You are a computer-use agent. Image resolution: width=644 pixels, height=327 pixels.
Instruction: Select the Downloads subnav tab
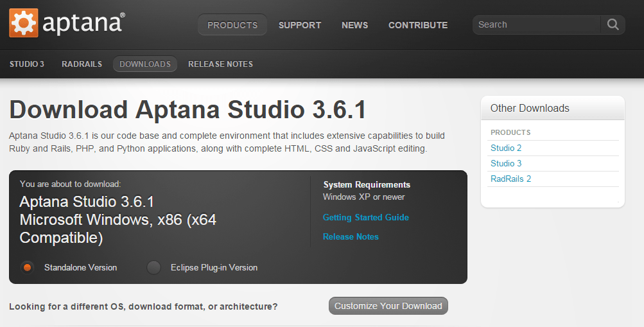tap(145, 64)
